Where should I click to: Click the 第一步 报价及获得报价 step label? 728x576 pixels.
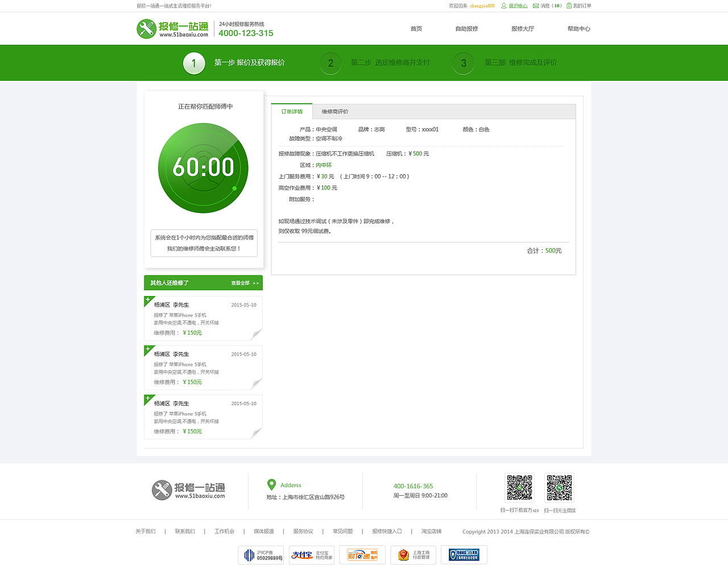pos(250,63)
